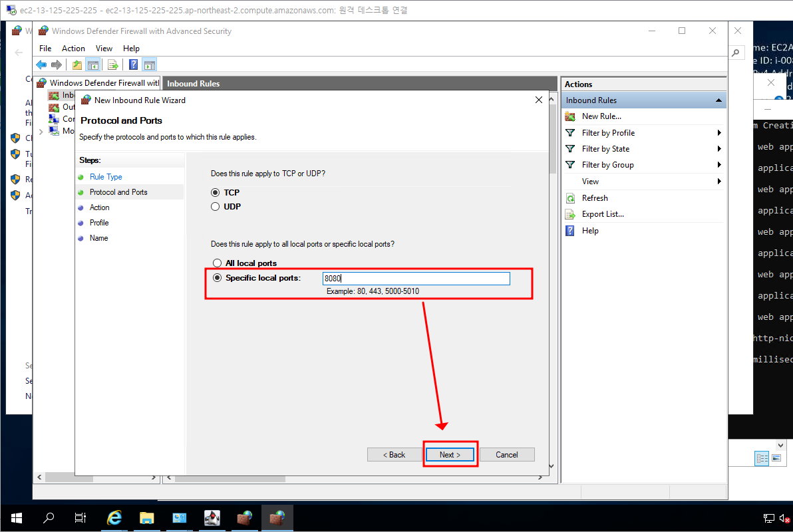The image size is (793, 532).
Task: Open Internet Explorer from the taskbar
Action: 114,518
